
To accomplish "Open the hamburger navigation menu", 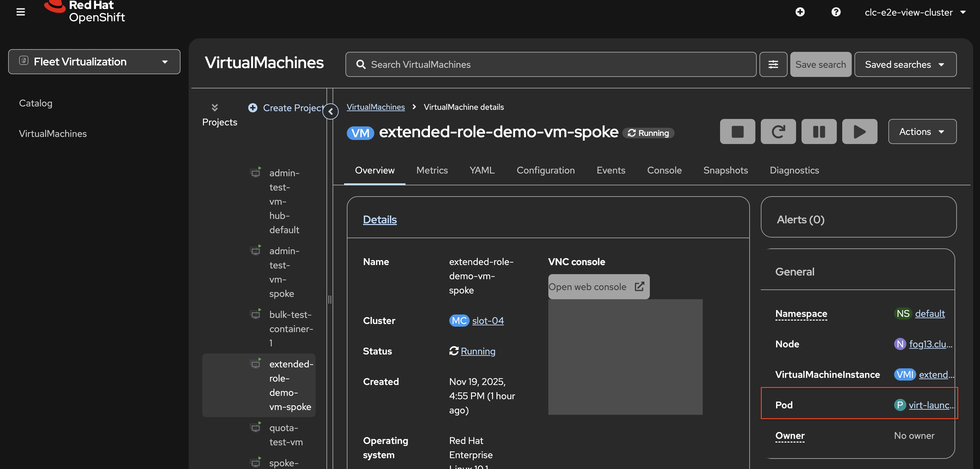I will 21,12.
